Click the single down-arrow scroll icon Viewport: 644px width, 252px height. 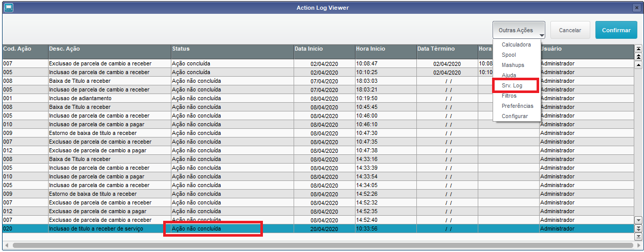click(x=638, y=220)
